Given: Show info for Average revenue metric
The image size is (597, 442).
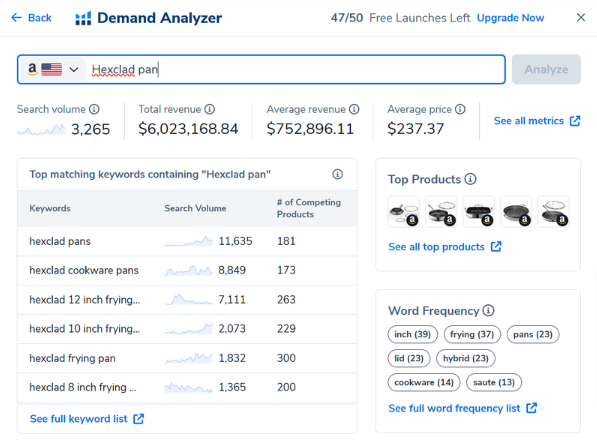Looking at the screenshot, I should 354,109.
